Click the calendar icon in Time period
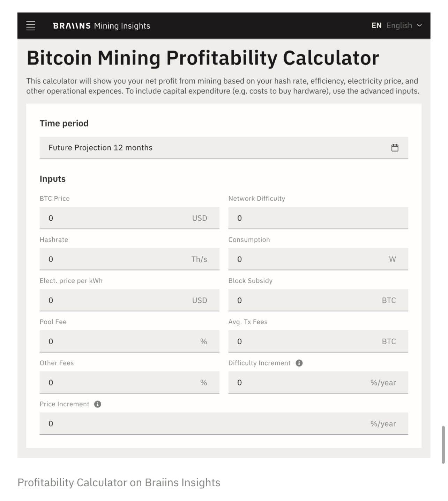 (395, 148)
